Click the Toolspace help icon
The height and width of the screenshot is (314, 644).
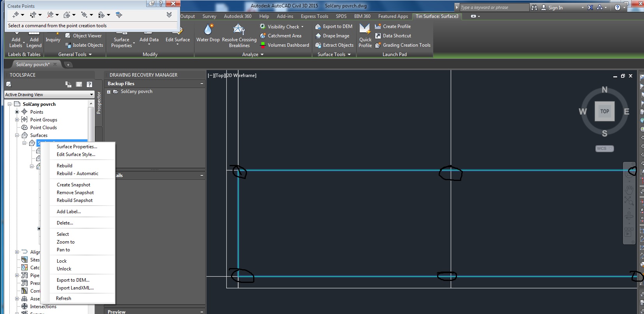[x=89, y=84]
